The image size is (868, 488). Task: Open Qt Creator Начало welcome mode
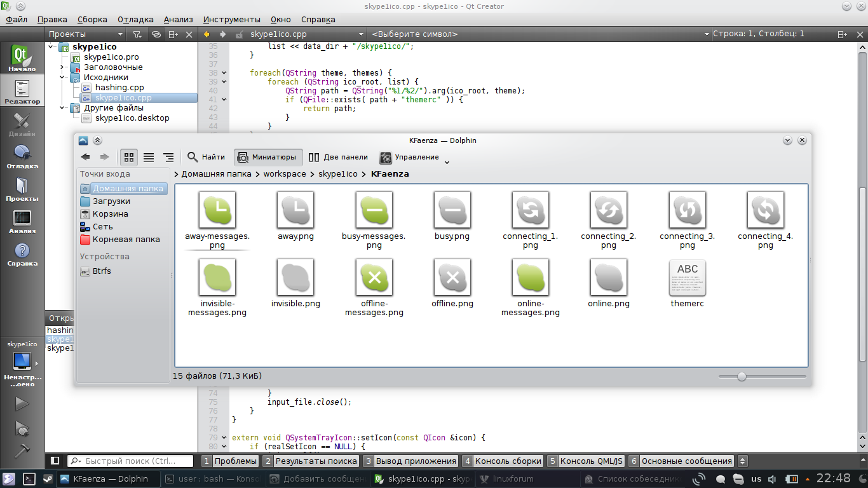coord(22,58)
